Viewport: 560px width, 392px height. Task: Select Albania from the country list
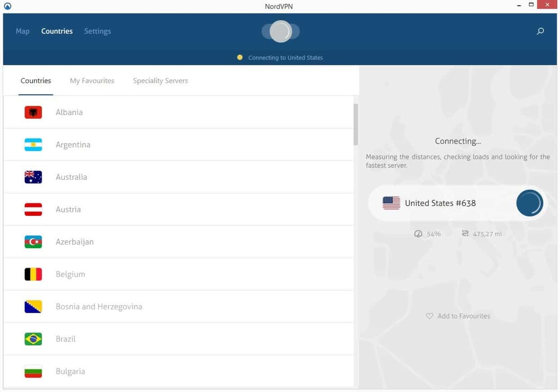(178, 112)
